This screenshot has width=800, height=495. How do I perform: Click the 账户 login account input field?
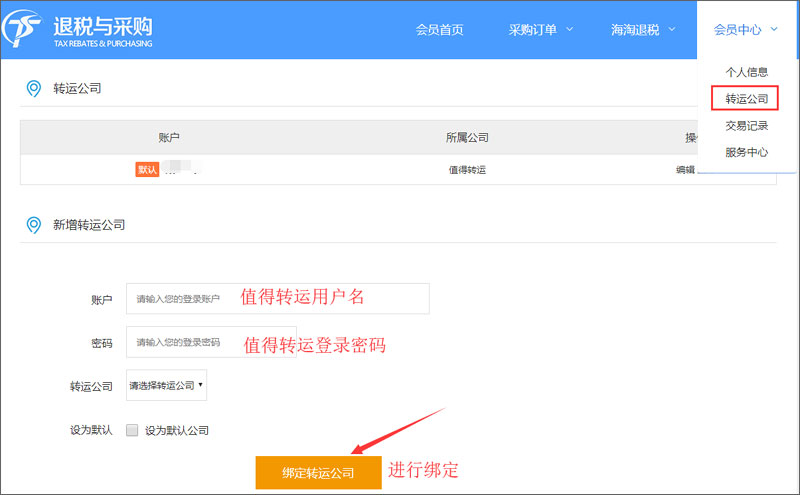[277, 299]
